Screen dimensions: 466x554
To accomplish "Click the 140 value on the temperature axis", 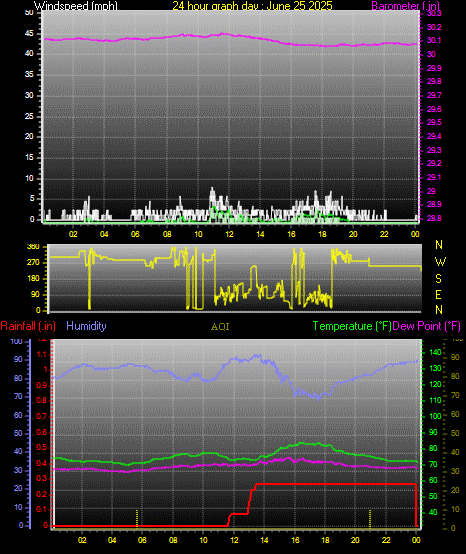I will [435, 352].
